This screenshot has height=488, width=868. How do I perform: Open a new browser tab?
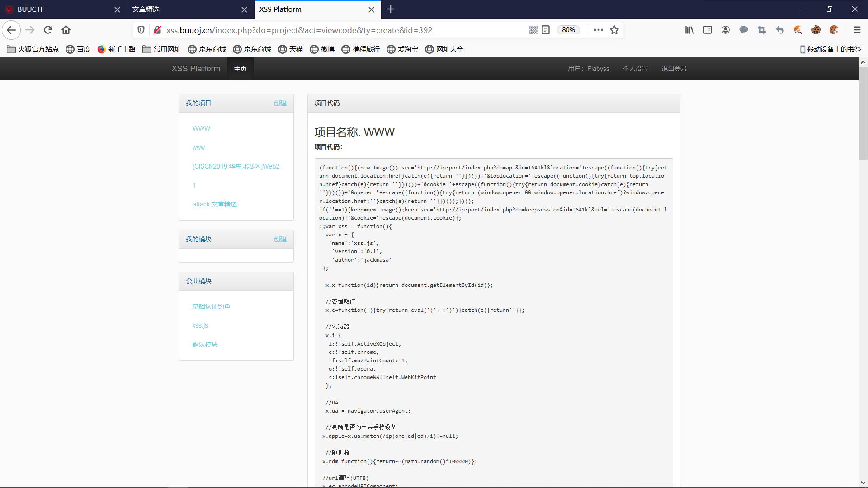click(391, 9)
